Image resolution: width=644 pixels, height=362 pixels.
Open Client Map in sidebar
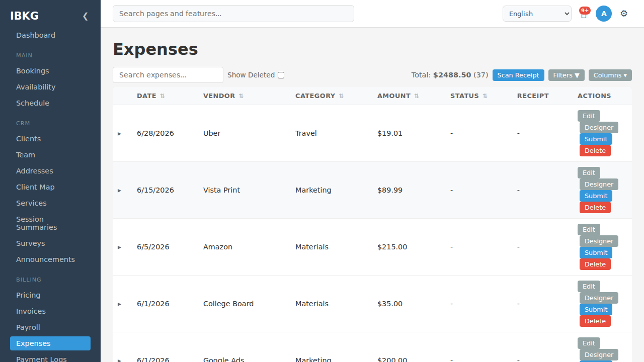click(x=50, y=187)
